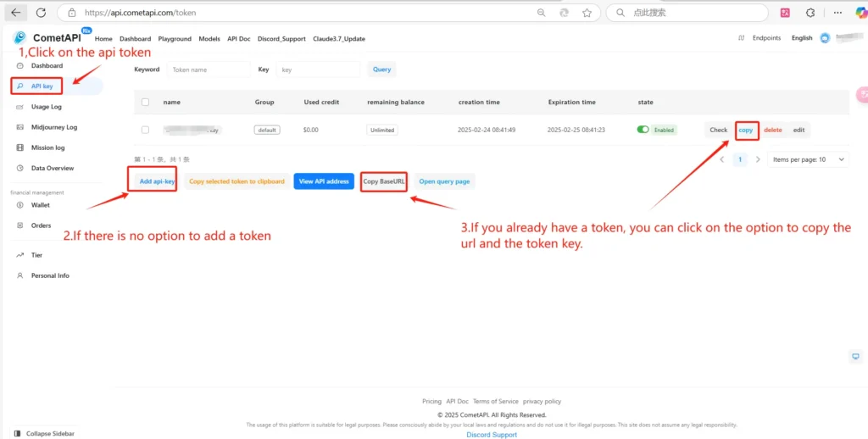Open the English language selector
The height and width of the screenshot is (439, 868).
[x=801, y=38]
